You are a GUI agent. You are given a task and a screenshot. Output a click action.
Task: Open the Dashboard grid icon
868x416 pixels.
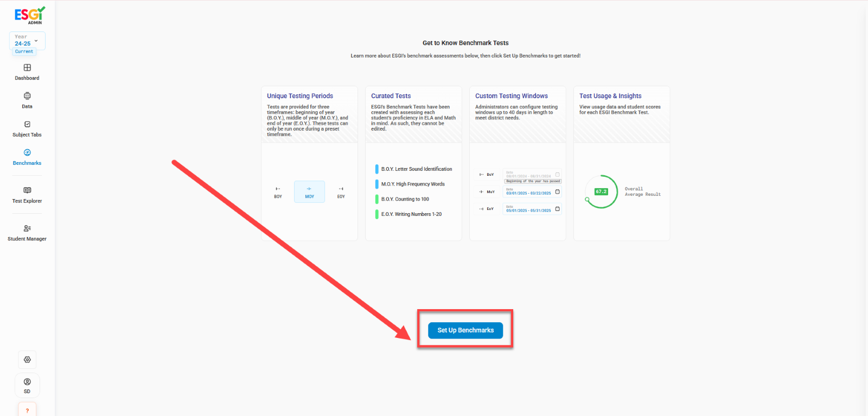27,68
